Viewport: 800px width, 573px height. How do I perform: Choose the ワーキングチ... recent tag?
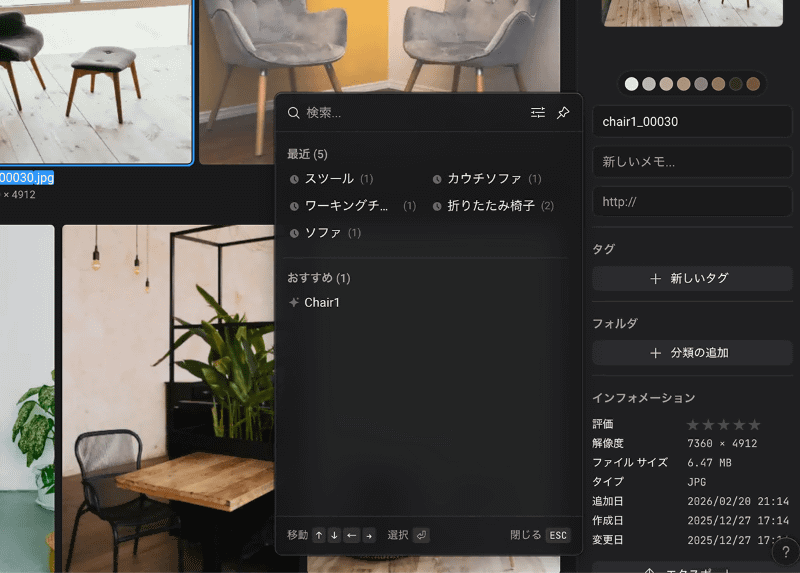pyautogui.click(x=353, y=206)
